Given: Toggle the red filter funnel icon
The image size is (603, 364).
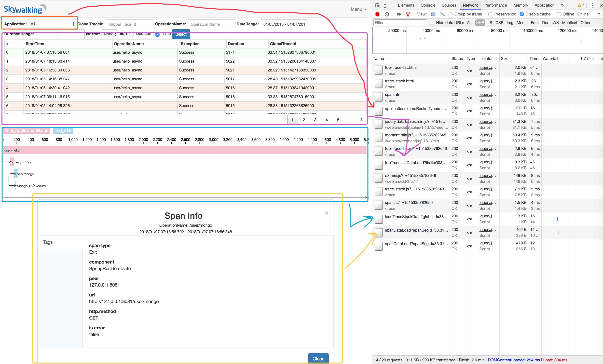Looking at the screenshot, I should [408, 14].
